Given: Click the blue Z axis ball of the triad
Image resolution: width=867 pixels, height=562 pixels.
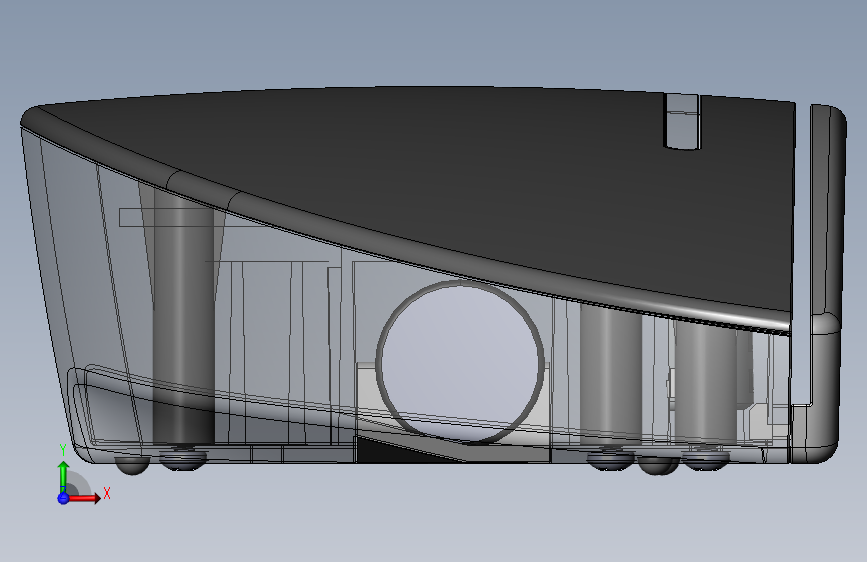Looking at the screenshot, I should [63, 498].
